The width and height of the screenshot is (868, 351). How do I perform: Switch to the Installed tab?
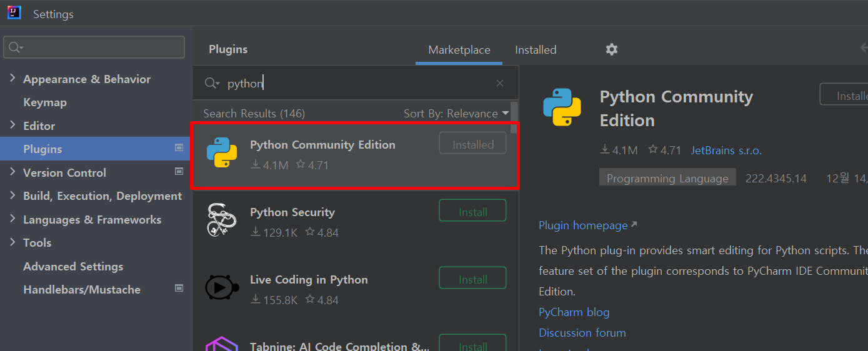536,50
